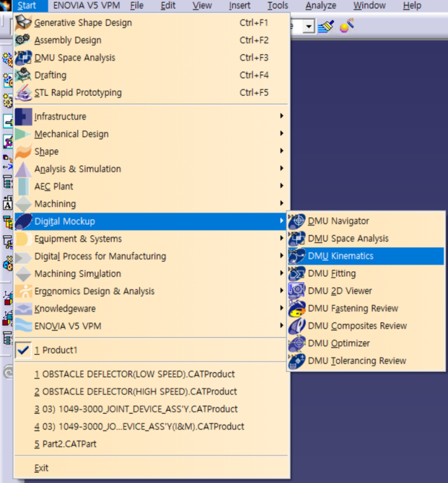Viewport: 448px width, 483px height.
Task: Open the View menu
Action: coord(202,5)
